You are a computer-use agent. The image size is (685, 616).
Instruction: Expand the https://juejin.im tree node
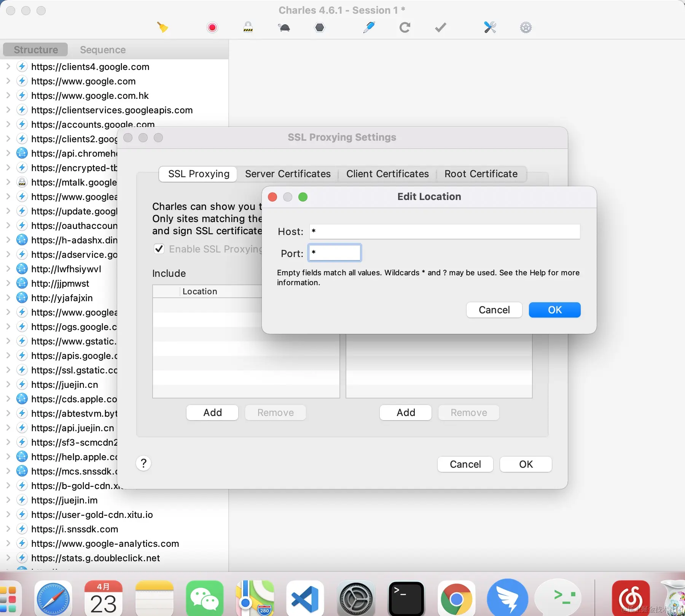(x=8, y=500)
